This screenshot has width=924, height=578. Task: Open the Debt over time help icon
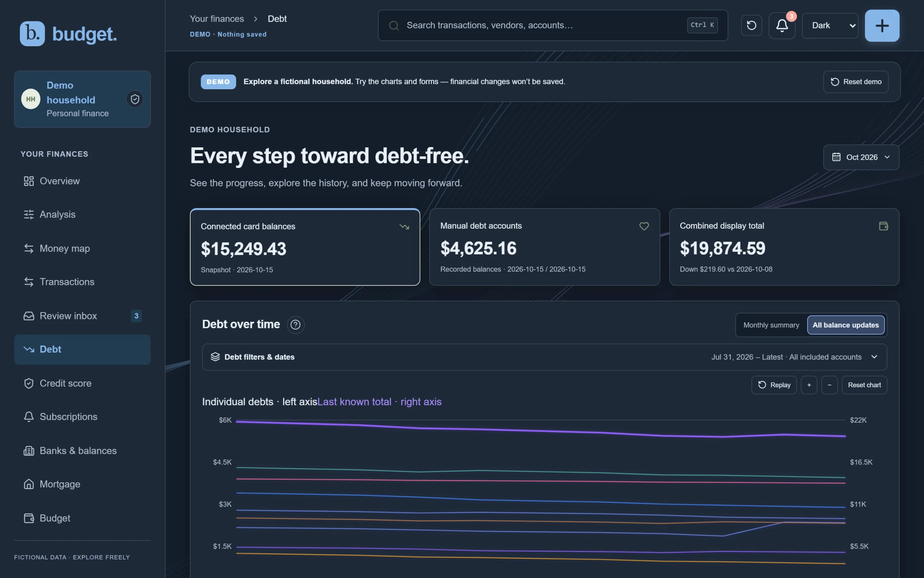coord(295,324)
